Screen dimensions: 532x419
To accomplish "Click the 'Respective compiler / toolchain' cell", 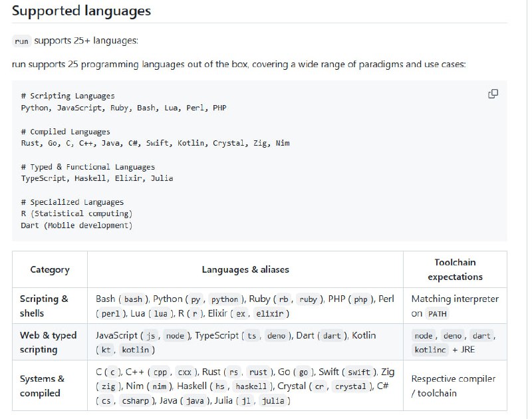I will [x=453, y=386].
